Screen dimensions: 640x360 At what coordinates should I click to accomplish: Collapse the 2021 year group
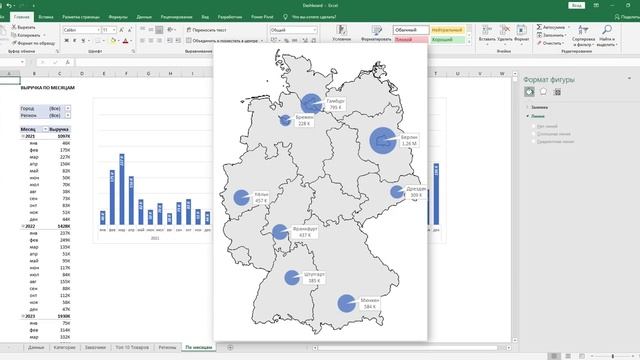coord(23,136)
